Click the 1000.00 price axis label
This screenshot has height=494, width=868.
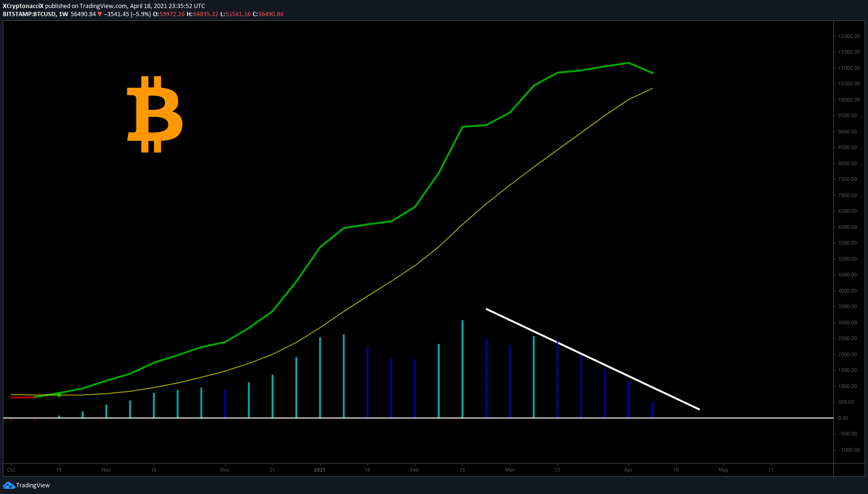click(x=848, y=386)
